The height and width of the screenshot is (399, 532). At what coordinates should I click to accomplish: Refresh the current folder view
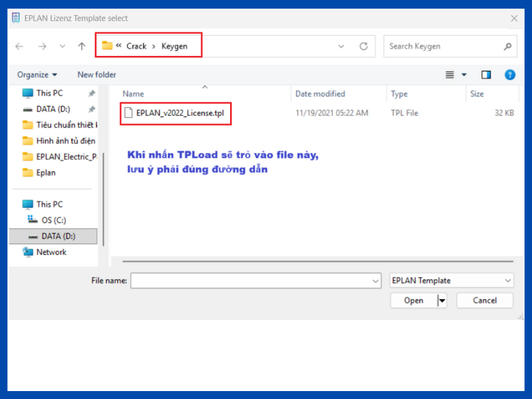coord(363,47)
